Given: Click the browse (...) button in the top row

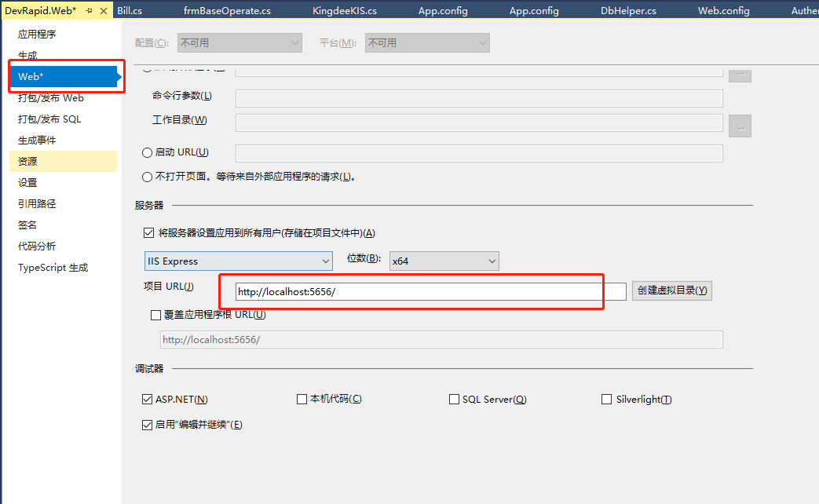Looking at the screenshot, I should [x=740, y=75].
